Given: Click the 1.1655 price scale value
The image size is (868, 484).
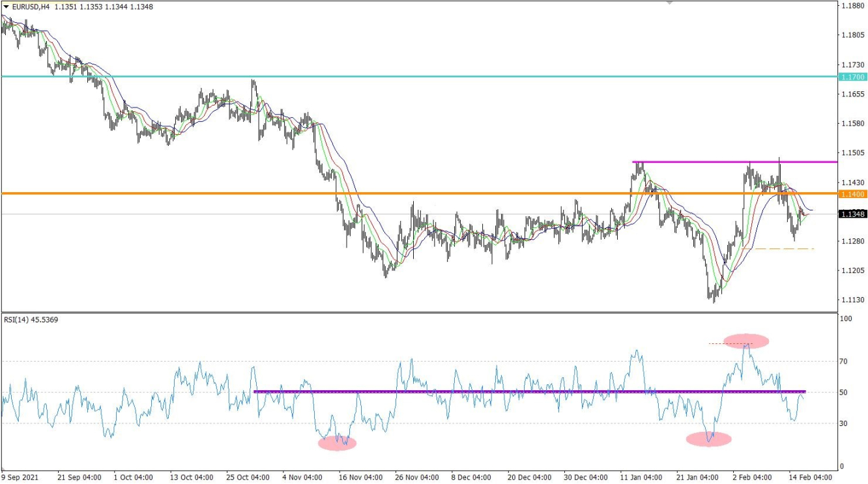Looking at the screenshot, I should coord(852,94).
